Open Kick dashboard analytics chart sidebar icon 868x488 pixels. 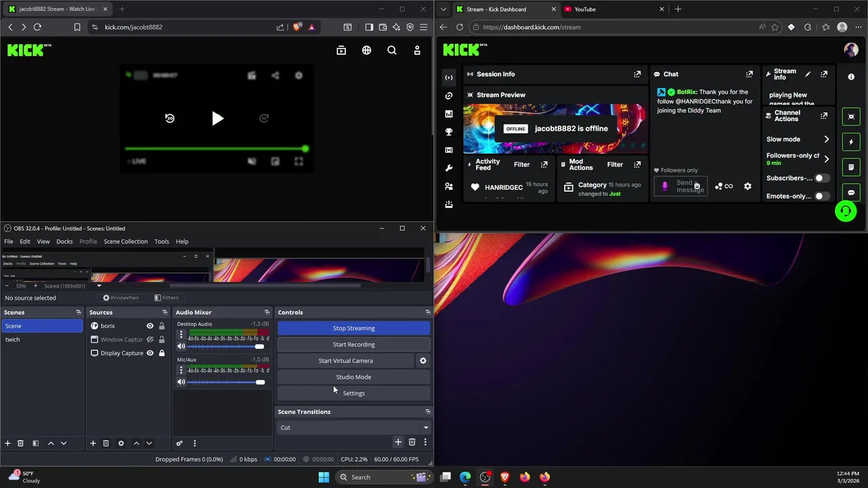[x=448, y=114]
